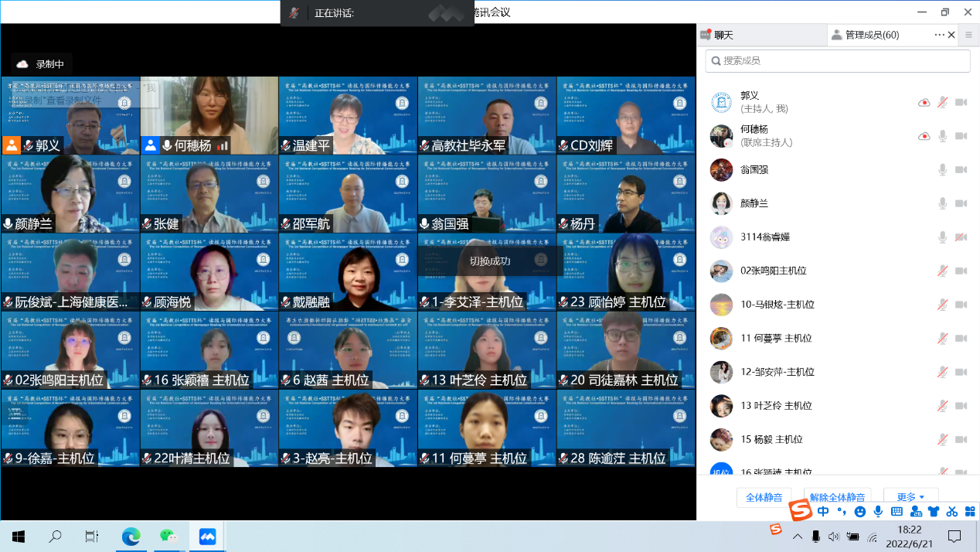Screen dimensions: 980x552
Task: Open the hamburger menu beside the panel tabs
Action: 968,35
